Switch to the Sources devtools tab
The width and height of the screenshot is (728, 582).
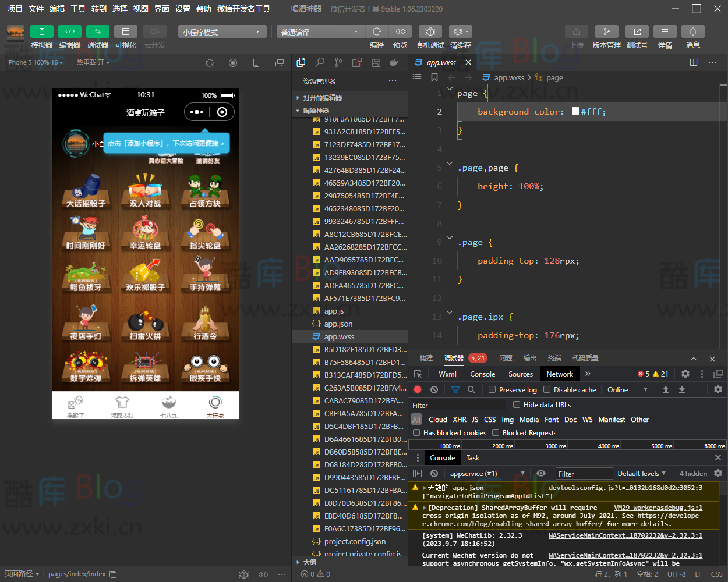520,374
